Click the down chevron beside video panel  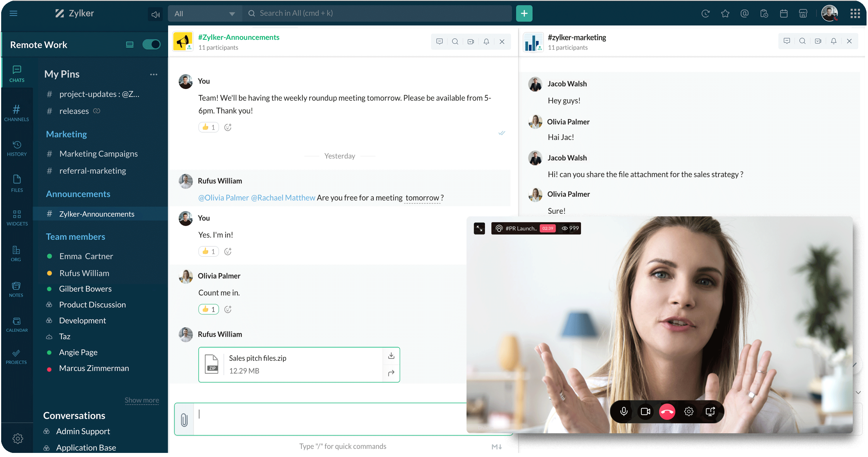(858, 392)
